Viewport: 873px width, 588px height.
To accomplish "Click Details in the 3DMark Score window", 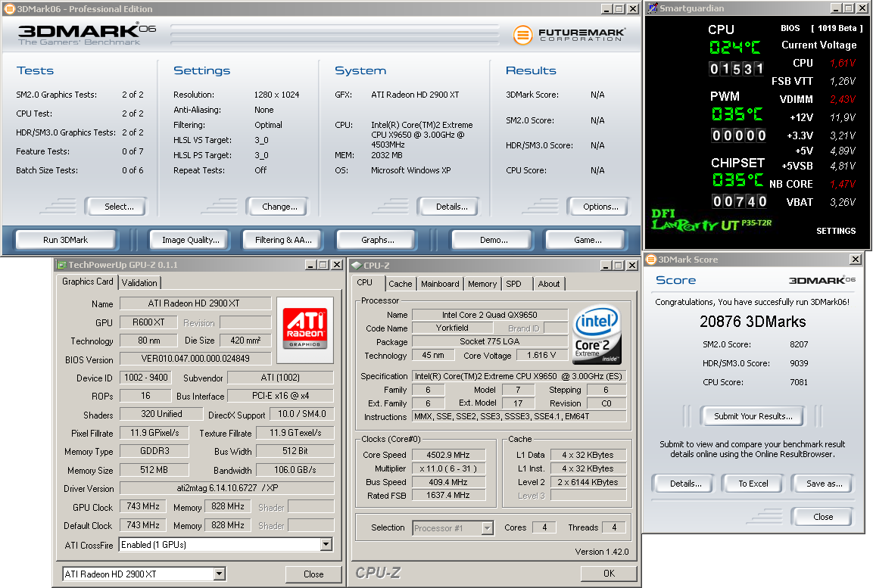I will pyautogui.click(x=685, y=484).
